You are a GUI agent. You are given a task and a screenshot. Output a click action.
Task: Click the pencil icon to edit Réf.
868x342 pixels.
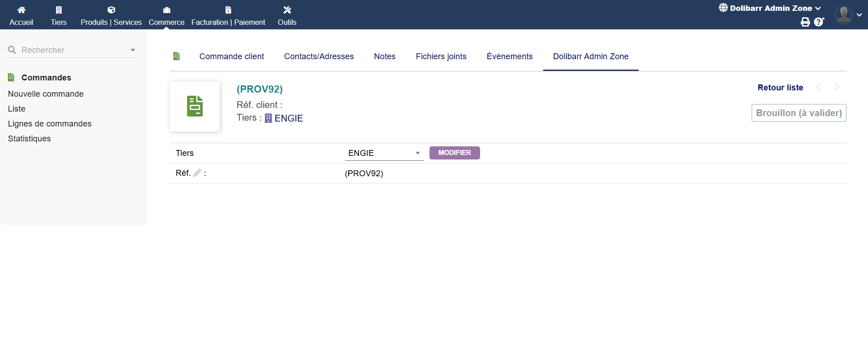197,173
